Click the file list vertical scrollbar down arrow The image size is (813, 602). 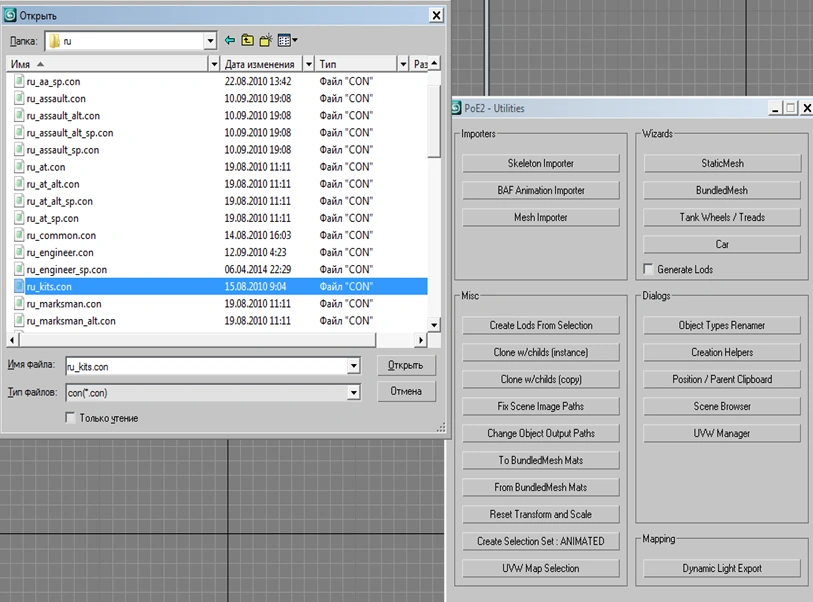433,325
